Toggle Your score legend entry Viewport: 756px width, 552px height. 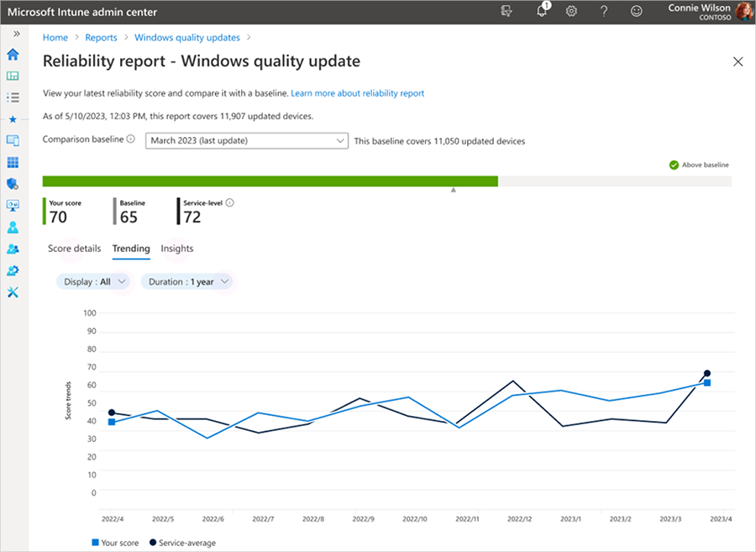click(115, 543)
